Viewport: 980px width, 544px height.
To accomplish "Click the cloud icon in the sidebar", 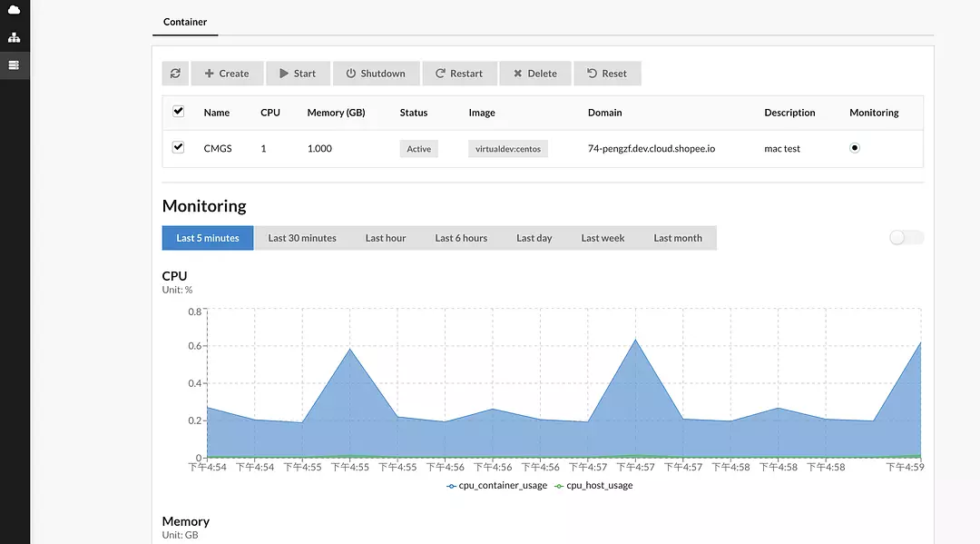I will 14,10.
